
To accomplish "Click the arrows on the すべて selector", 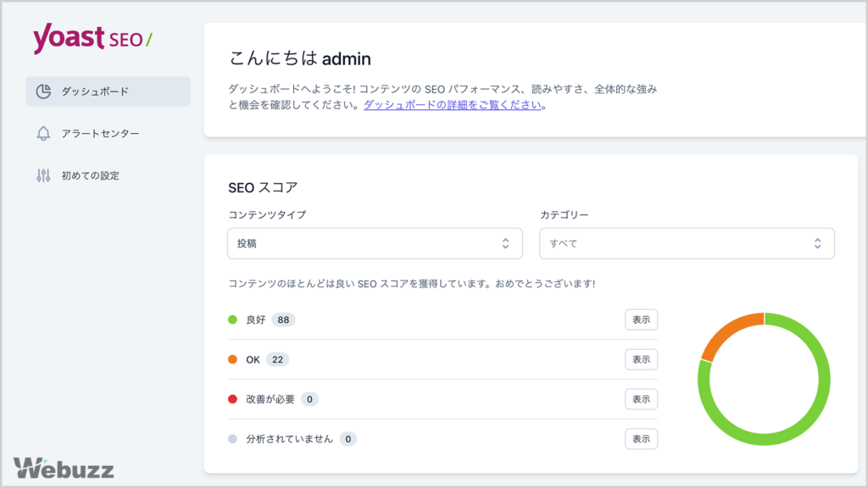I will pyautogui.click(x=818, y=243).
